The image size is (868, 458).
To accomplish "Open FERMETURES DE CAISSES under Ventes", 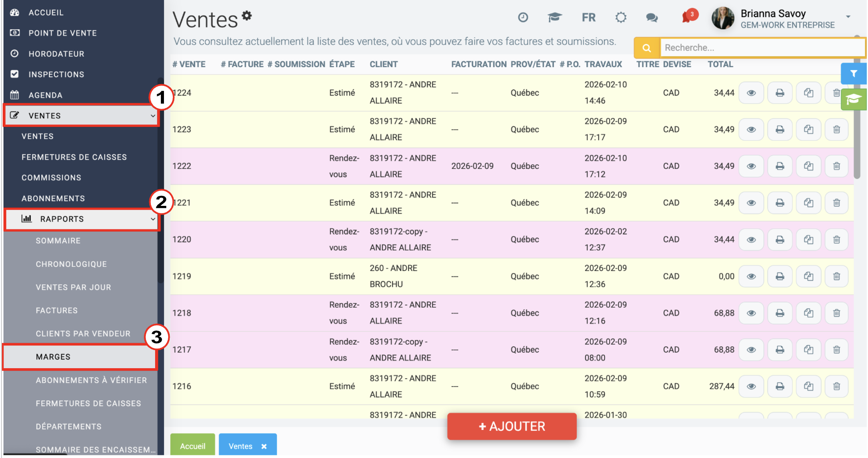I will 74,157.
